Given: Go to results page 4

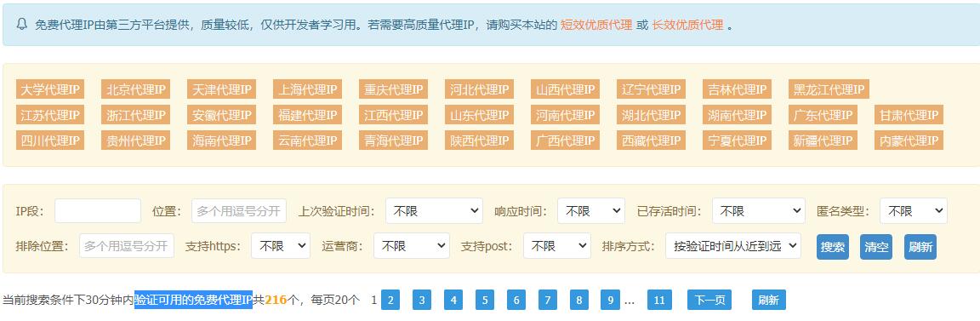Looking at the screenshot, I should [x=453, y=301].
